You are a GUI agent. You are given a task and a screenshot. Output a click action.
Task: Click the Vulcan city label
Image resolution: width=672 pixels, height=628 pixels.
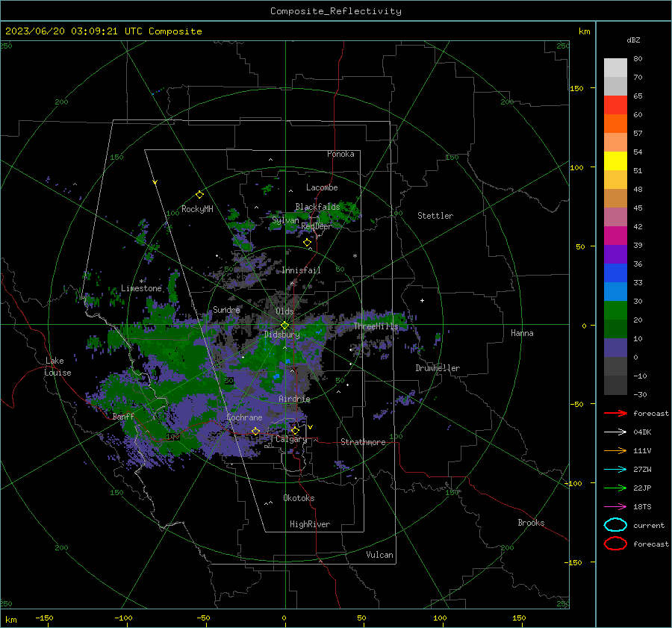tap(379, 555)
